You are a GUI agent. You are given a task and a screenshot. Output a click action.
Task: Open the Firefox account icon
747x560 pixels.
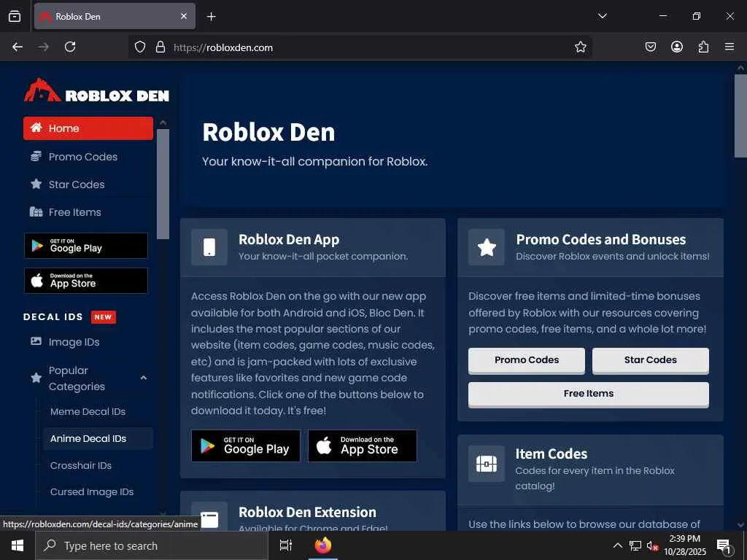(676, 47)
